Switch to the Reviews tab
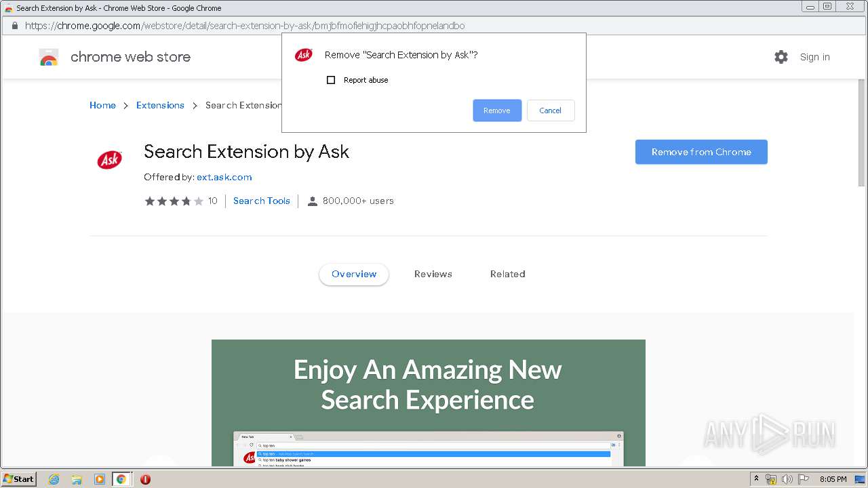868x488 pixels. click(x=433, y=274)
